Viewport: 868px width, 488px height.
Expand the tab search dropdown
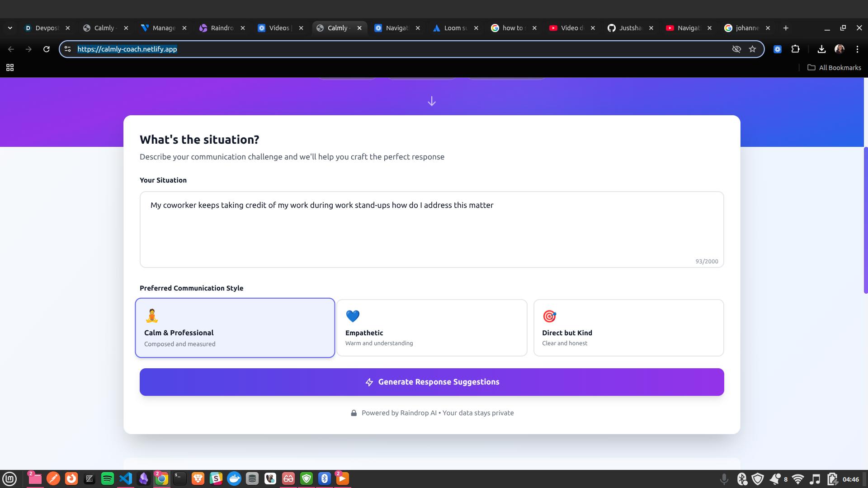10,28
